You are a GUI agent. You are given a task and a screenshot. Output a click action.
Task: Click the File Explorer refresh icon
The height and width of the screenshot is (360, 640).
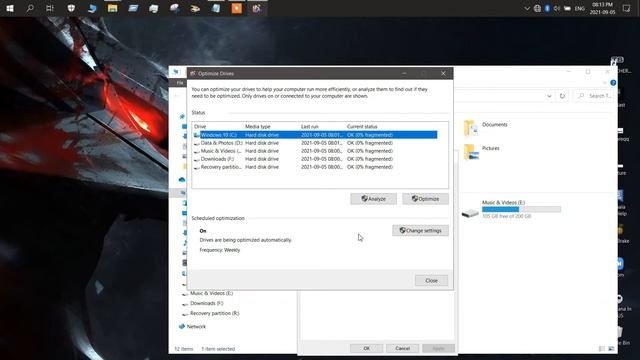coord(562,96)
